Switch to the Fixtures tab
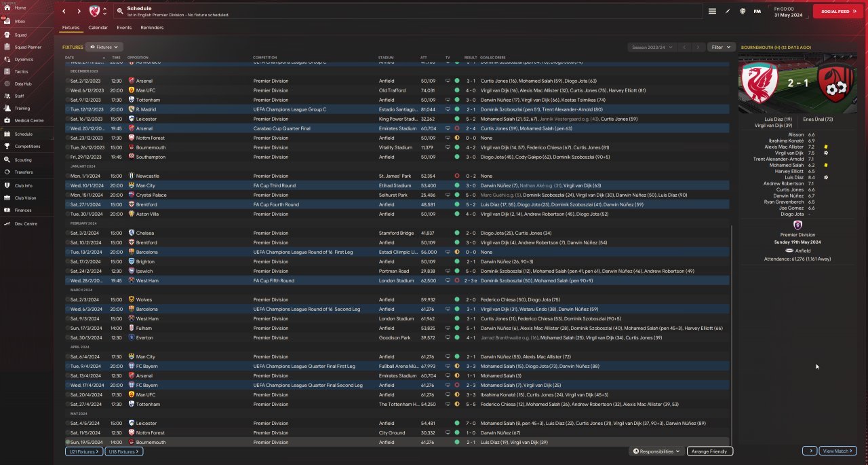This screenshot has width=868, height=465. coord(71,28)
